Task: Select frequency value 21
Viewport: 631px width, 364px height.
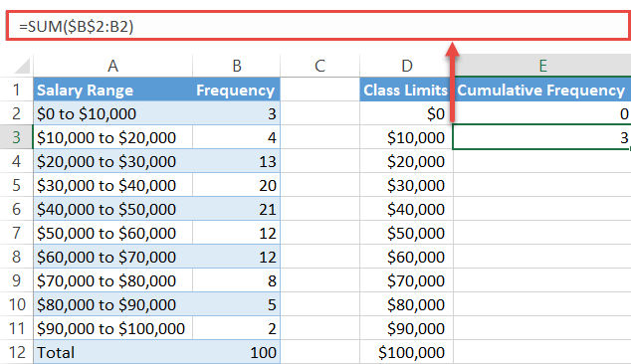Action: pyautogui.click(x=237, y=209)
